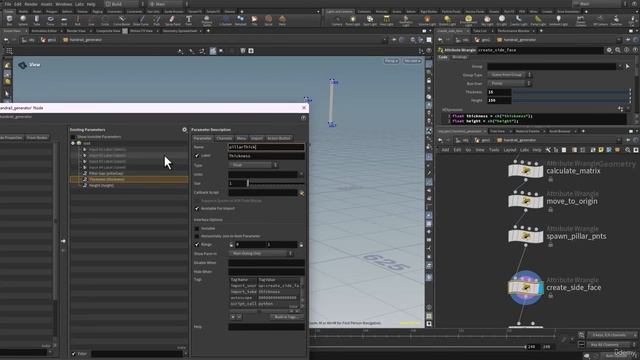The image size is (640, 360).
Task: Open gear menu above Existing Parameters list
Action: pyautogui.click(x=184, y=130)
